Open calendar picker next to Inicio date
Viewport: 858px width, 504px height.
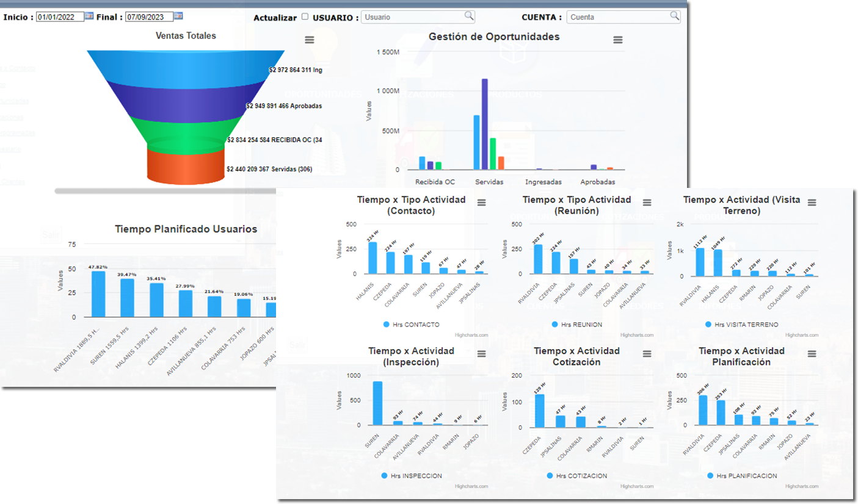tap(89, 16)
